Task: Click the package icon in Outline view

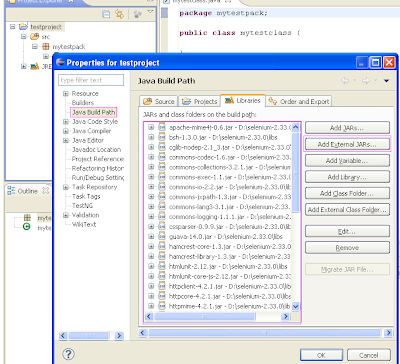Action: coord(27,218)
